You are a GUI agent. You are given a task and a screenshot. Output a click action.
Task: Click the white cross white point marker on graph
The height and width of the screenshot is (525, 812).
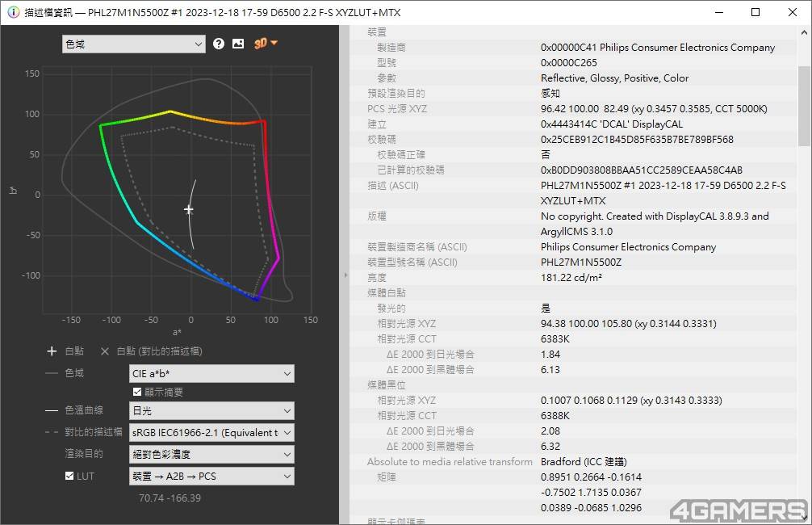(x=189, y=210)
